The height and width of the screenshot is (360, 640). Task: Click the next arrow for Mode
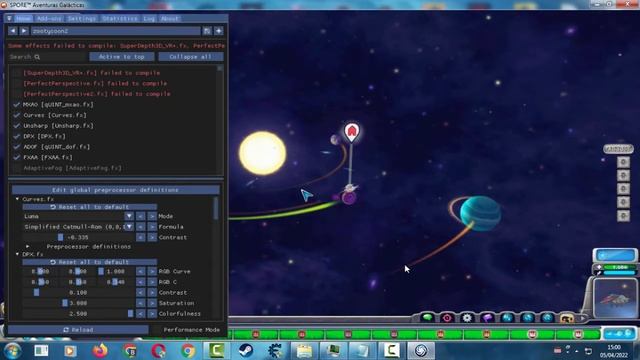(152, 216)
